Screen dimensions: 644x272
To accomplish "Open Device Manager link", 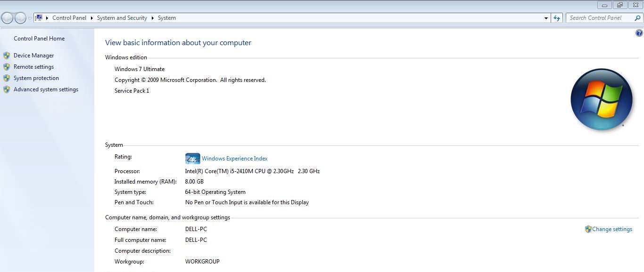I will [x=34, y=56].
